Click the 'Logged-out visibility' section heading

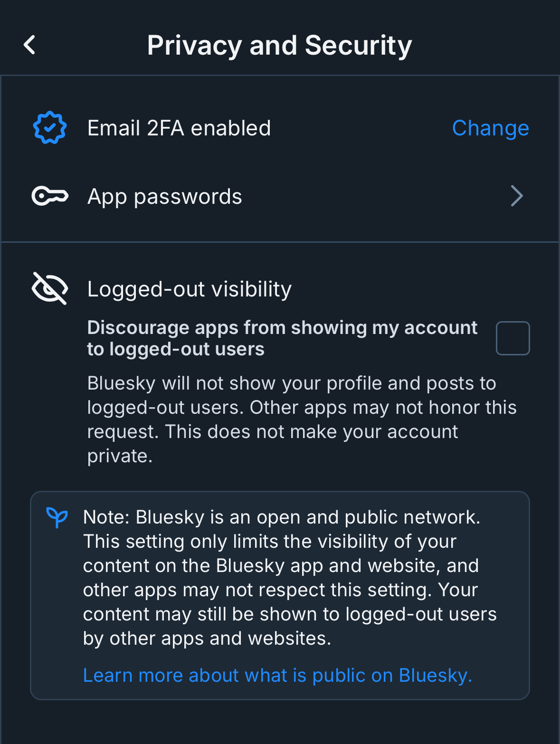click(190, 289)
